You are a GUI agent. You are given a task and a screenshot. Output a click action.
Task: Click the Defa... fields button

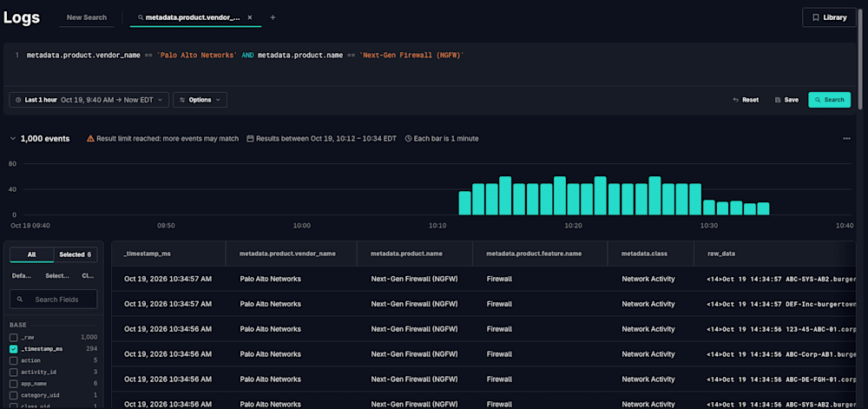[x=23, y=275]
